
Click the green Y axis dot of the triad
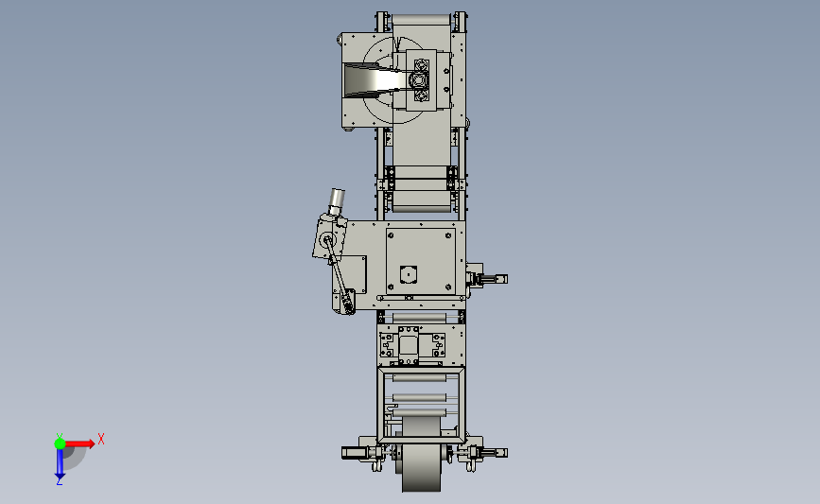pyautogui.click(x=60, y=443)
